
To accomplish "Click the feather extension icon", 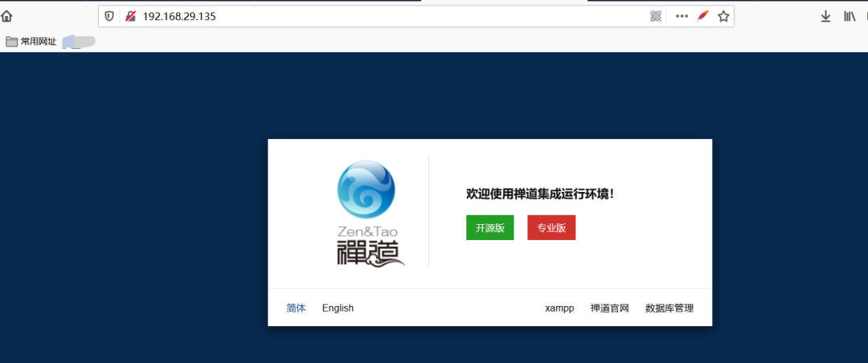I will pyautogui.click(x=703, y=17).
